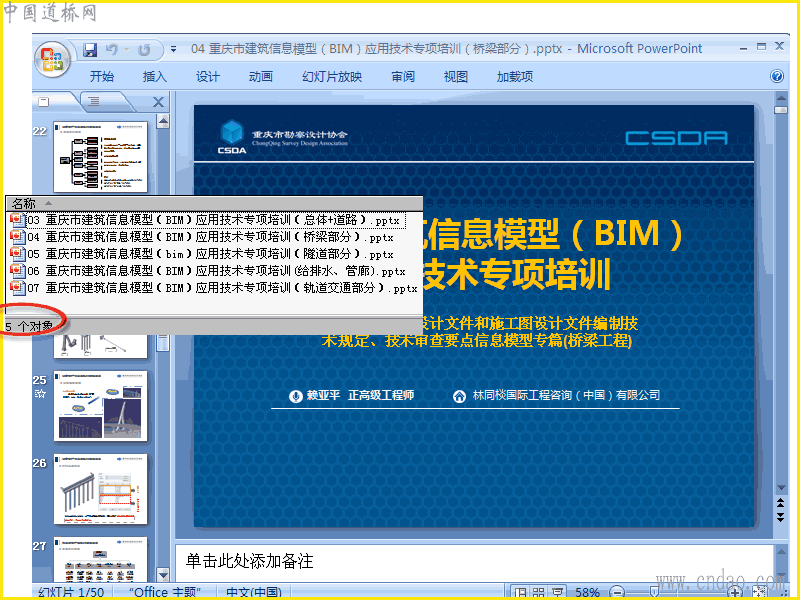Screen dimensions: 800x600
Task: Switch to Normal view in status bar
Action: [520, 592]
